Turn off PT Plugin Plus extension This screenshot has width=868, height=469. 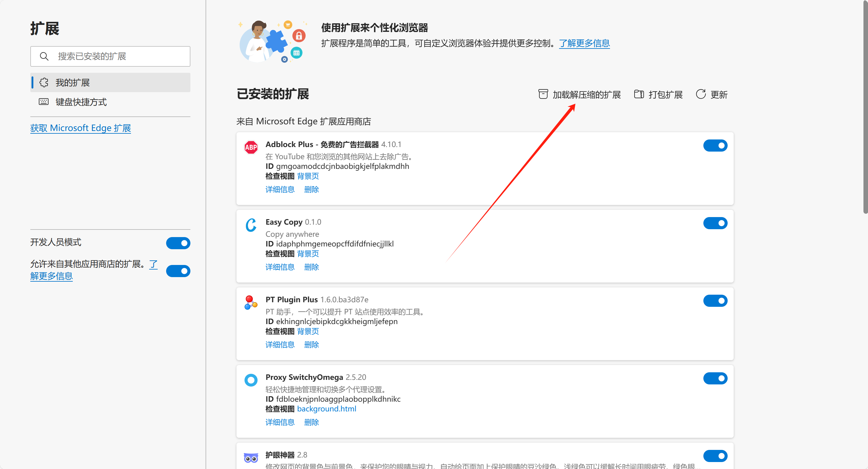coord(716,300)
